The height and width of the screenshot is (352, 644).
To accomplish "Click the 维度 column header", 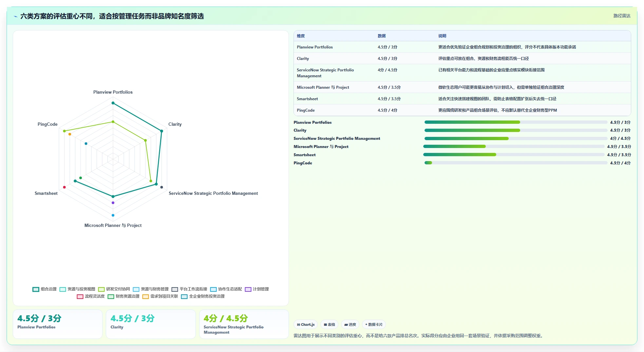I will [x=301, y=36].
